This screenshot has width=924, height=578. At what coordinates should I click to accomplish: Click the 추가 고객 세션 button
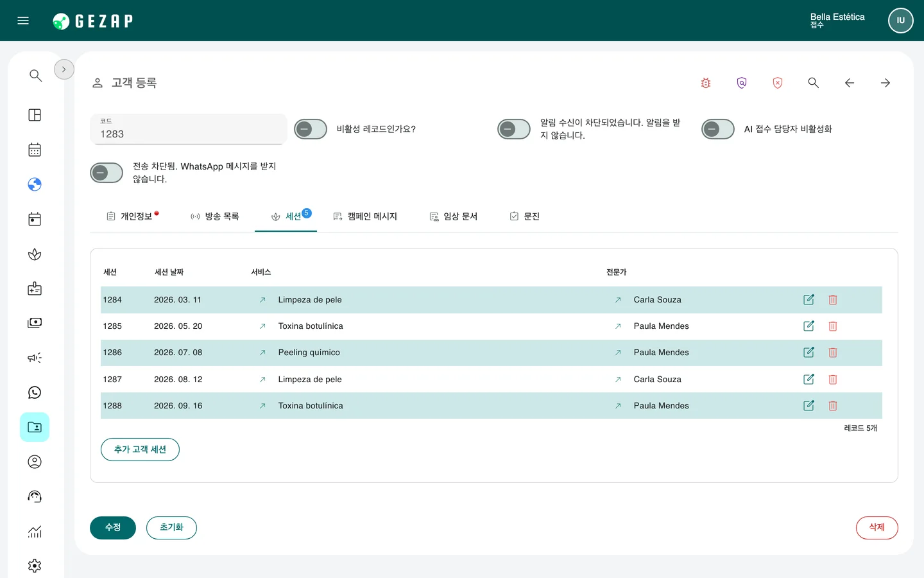[140, 450]
